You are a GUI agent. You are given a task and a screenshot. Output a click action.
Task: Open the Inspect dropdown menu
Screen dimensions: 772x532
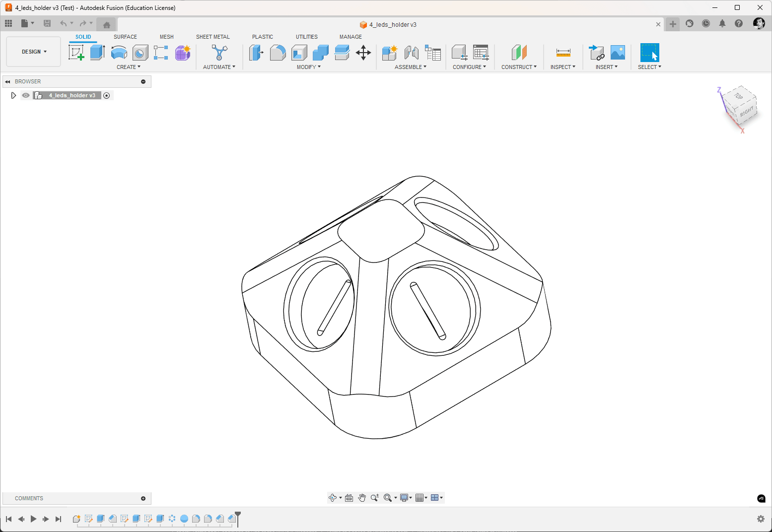click(563, 67)
